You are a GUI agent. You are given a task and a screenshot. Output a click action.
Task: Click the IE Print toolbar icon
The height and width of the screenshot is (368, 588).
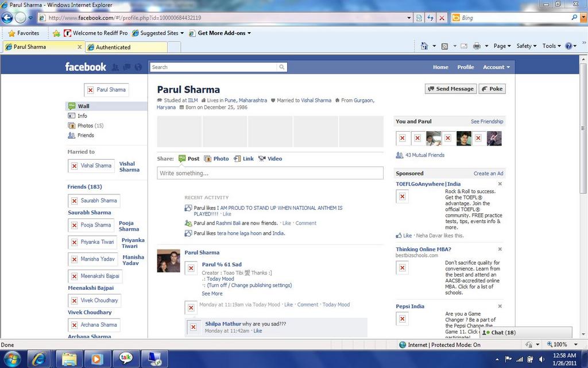[x=476, y=46]
